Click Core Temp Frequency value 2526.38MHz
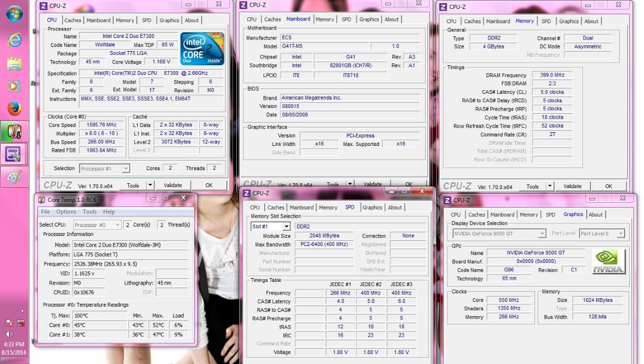Viewport: 644px width, 364px height. [130, 264]
